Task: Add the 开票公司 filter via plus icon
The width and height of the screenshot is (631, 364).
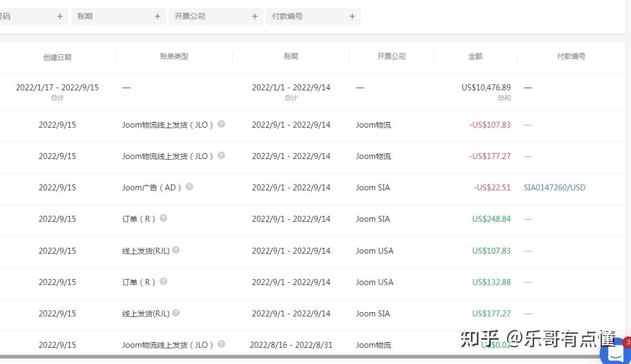Action: pyautogui.click(x=255, y=16)
